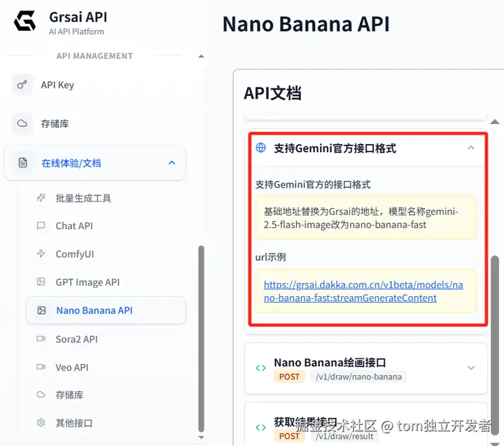
Task: Click sidebar scroll-up arrow near API MANAGEMENT
Action: point(201,56)
